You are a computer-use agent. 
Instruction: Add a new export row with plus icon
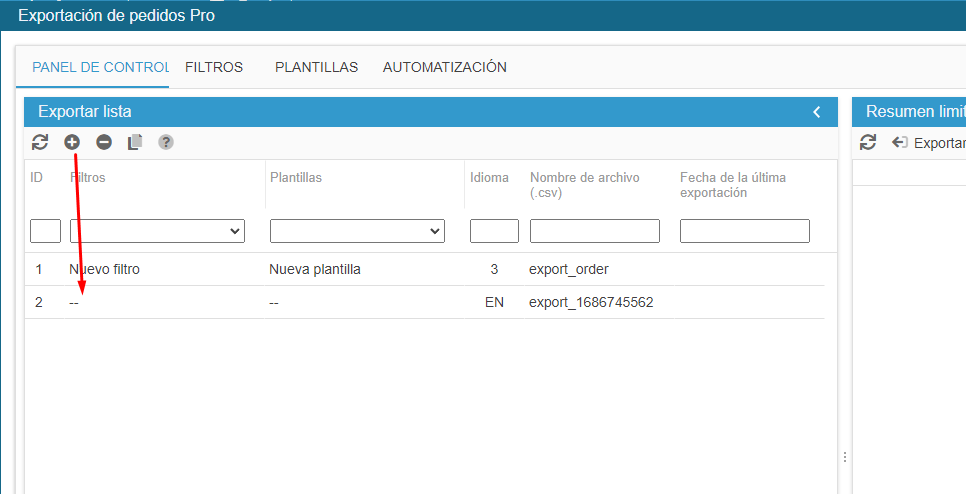pyautogui.click(x=72, y=142)
